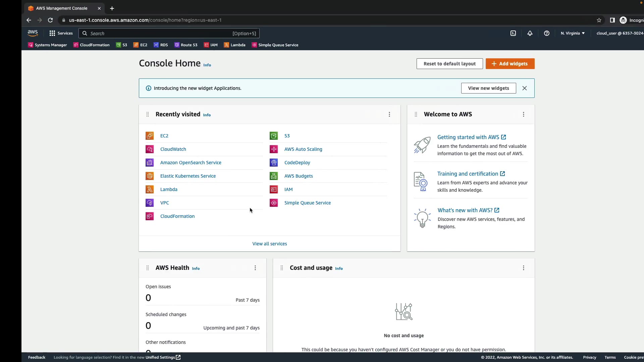Click the CodeDeploy service icon
The width and height of the screenshot is (644, 362).
274,163
